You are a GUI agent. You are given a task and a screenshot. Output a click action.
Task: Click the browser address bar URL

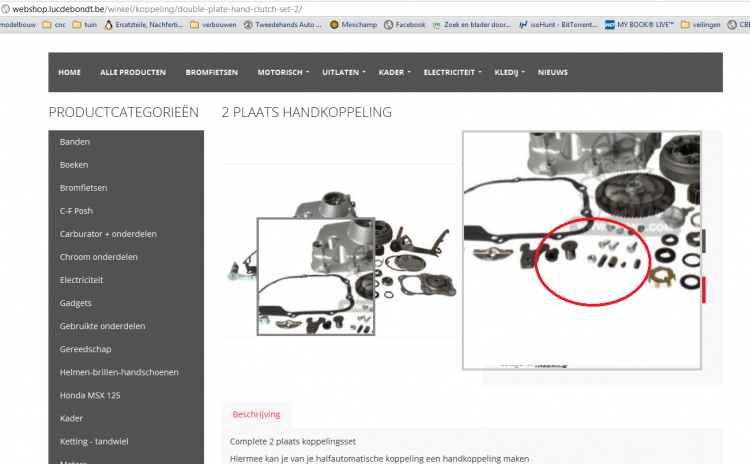[x=157, y=9]
